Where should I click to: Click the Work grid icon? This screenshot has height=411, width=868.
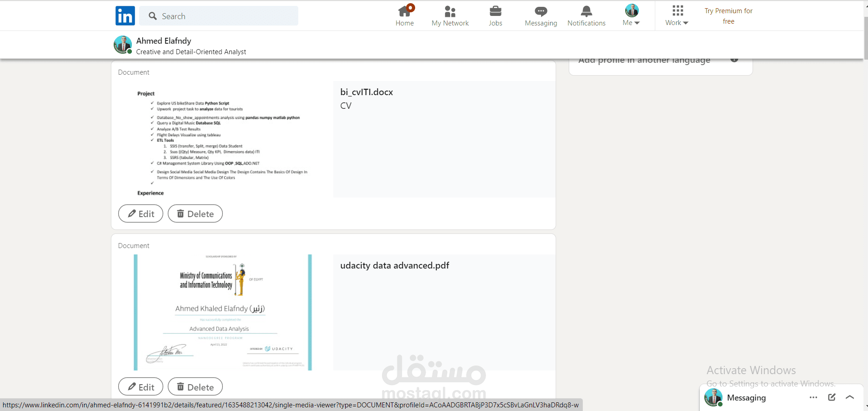678,10
